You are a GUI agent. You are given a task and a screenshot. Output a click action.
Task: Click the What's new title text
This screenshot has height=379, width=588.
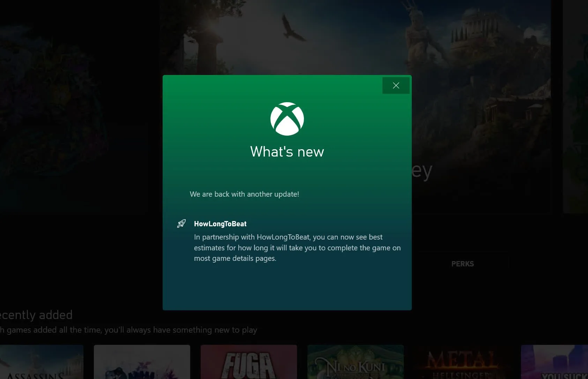(287, 152)
